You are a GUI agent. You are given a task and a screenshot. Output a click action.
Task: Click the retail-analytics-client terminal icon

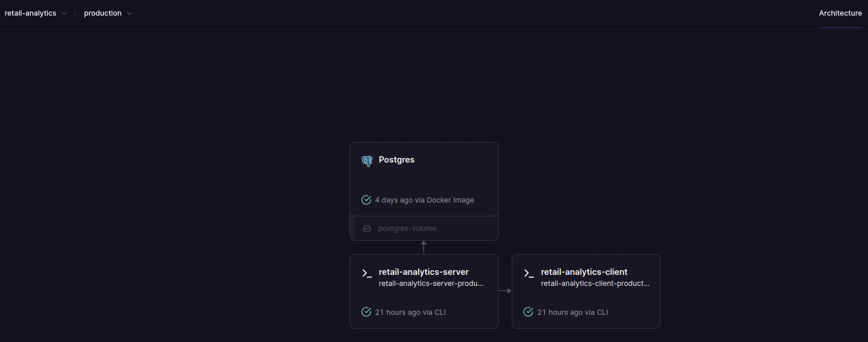click(528, 273)
